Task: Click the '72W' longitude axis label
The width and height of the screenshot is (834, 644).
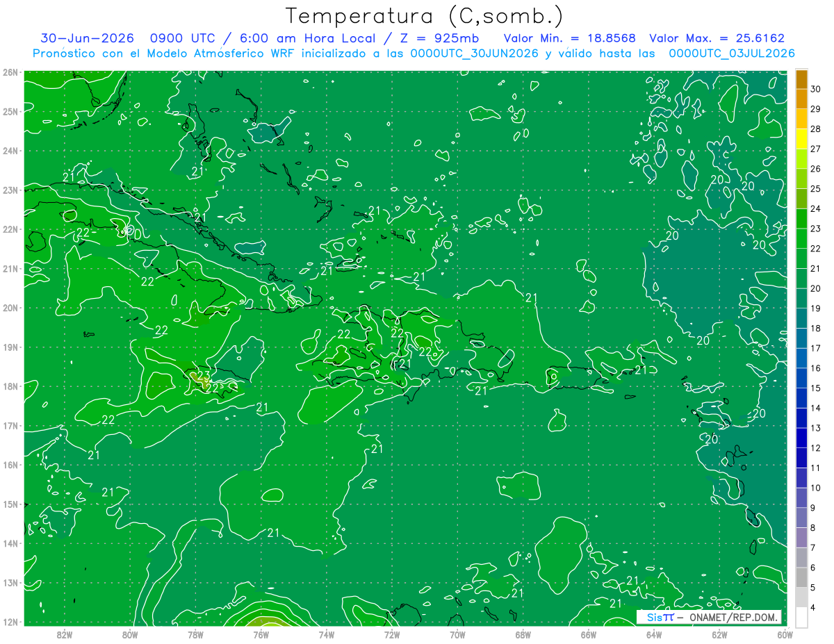Action: pos(392,634)
